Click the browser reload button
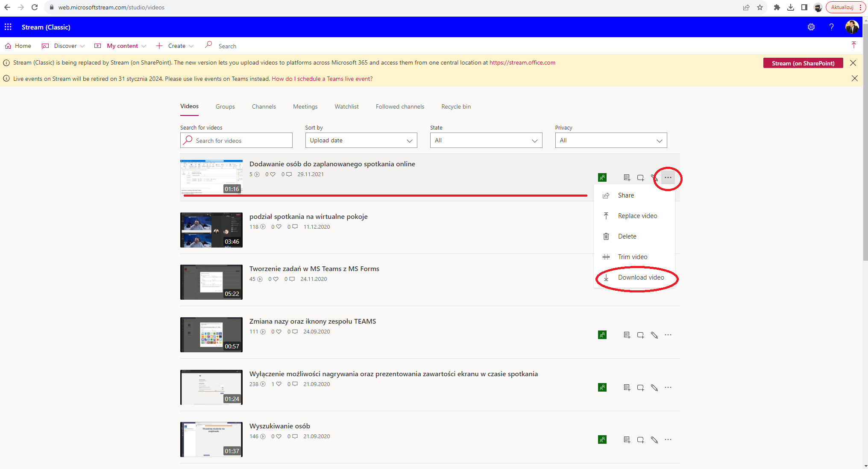Screen dimensions: 868x469 (35, 7)
